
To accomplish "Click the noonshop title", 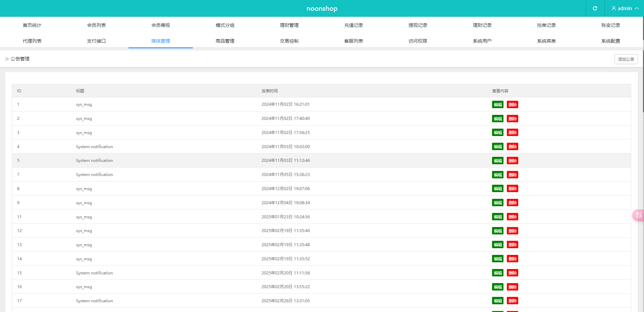I will click(x=322, y=8).
